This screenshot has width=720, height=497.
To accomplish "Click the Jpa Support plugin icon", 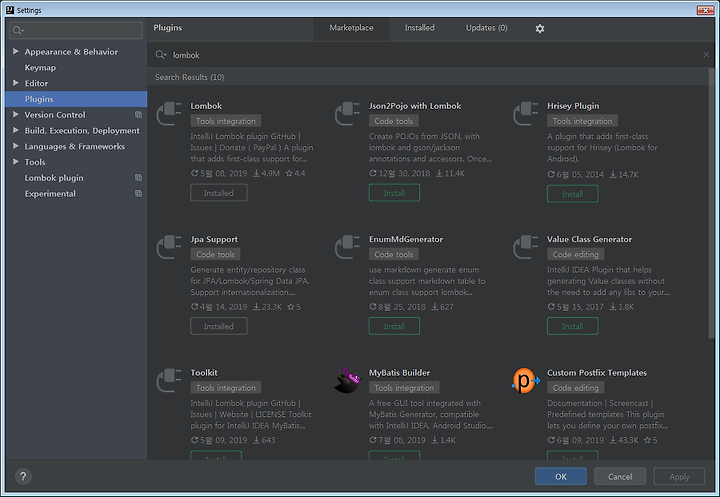I will (169, 247).
